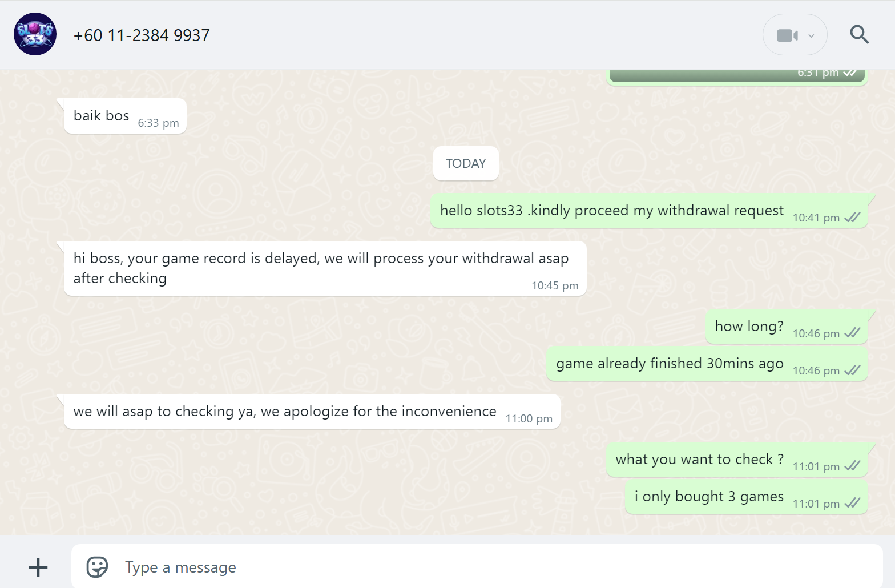Open the emoji sticker picker icon
Screen dimensions: 895x588
coord(97,567)
